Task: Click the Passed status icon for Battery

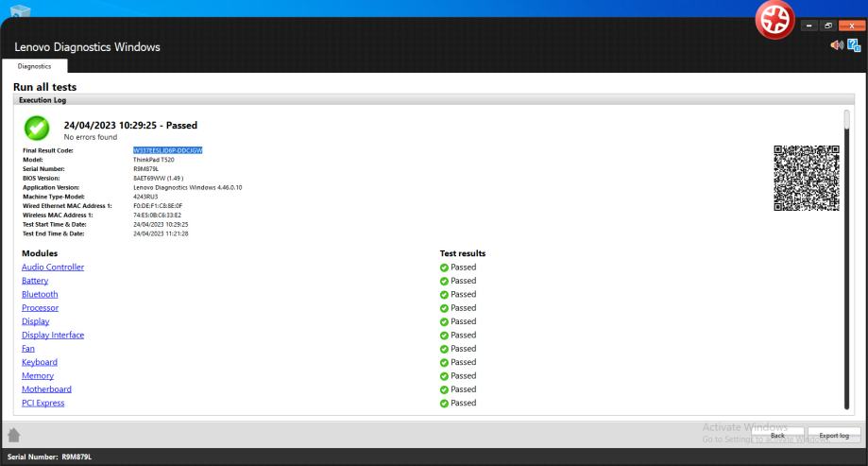Action: pyautogui.click(x=444, y=281)
